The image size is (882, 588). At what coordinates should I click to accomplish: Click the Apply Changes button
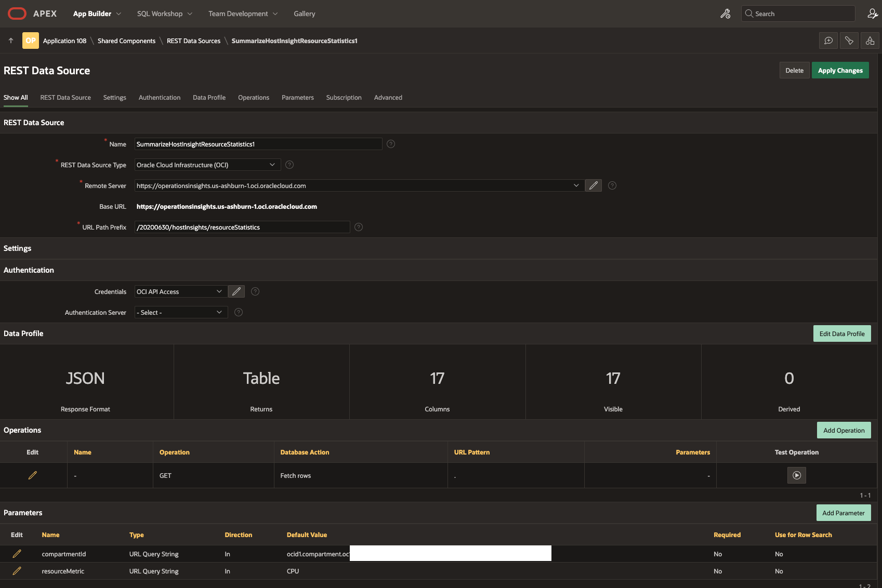(x=840, y=70)
